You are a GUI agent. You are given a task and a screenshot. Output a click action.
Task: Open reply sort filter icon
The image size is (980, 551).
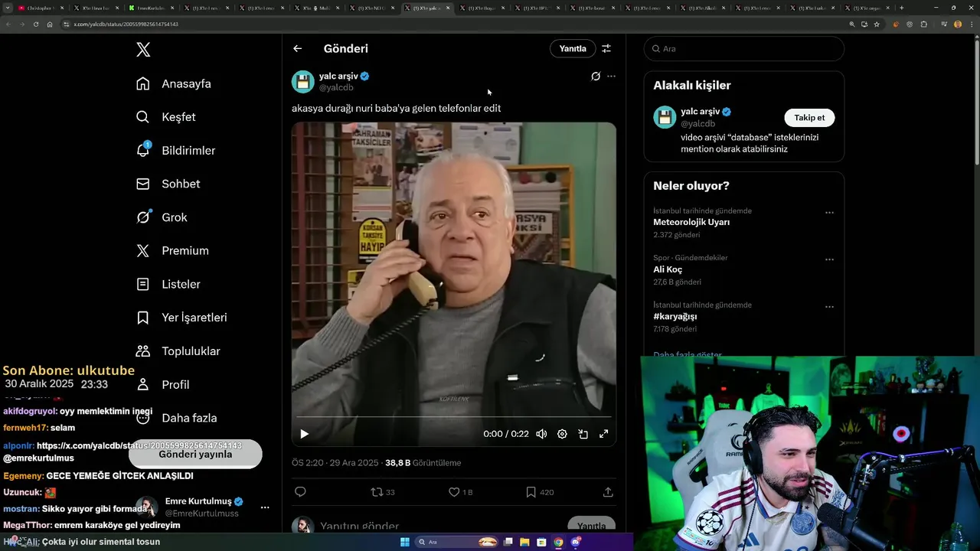pyautogui.click(x=606, y=48)
